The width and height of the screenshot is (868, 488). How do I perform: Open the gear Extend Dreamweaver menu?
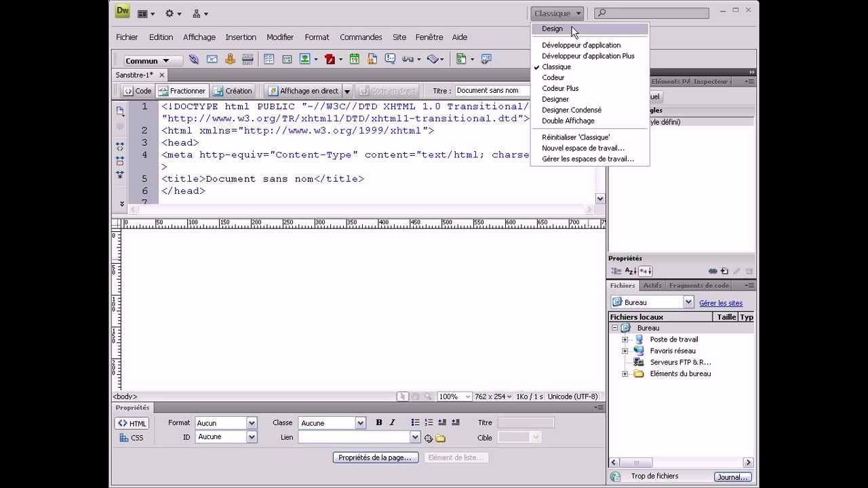pyautogui.click(x=173, y=14)
